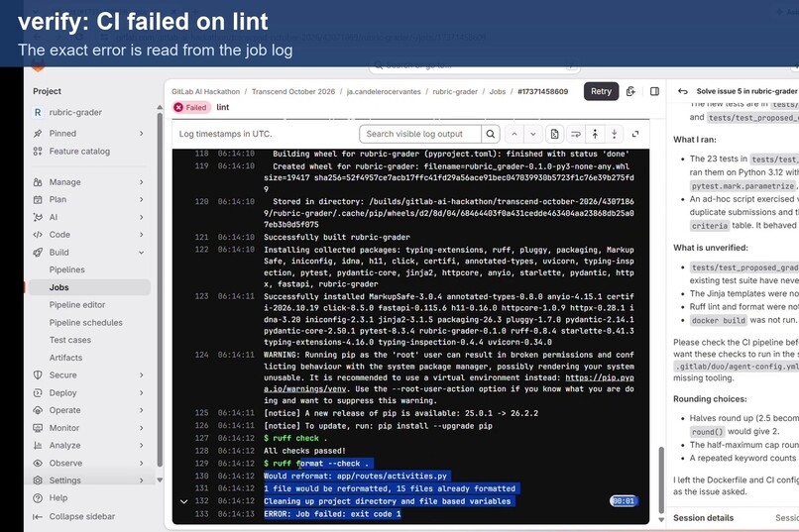Screen dimensions: 799x532
Task: Enter fullscreen log view icon
Action: 635,134
